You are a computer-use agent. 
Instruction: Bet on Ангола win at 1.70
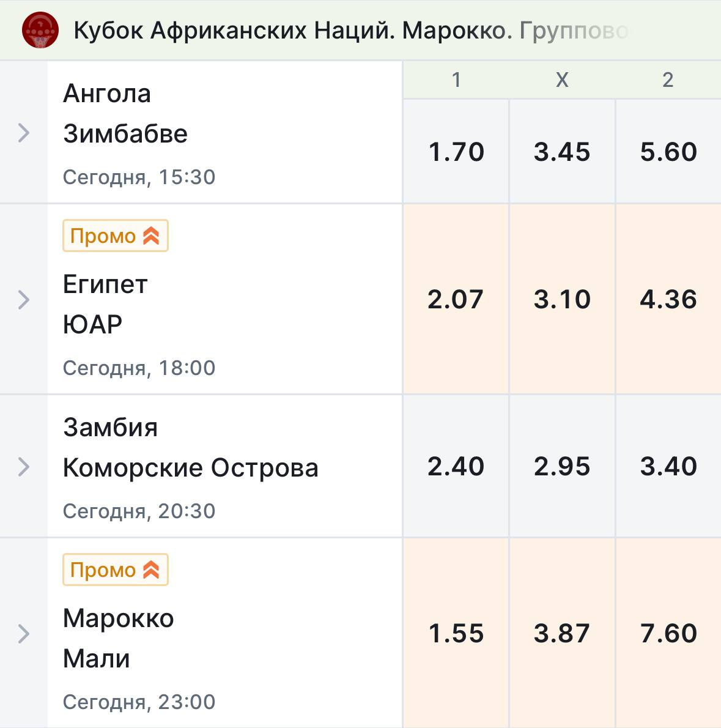coord(456,152)
